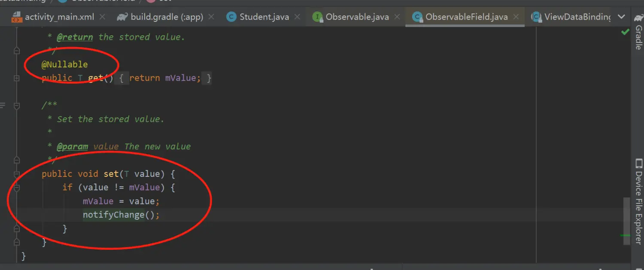Expand the folded get() method

point(17,78)
